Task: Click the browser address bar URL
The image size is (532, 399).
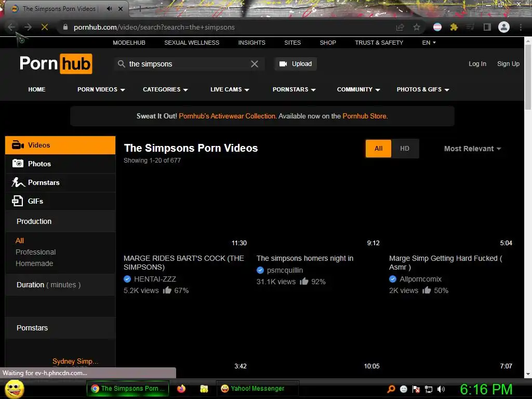Action: coord(154,27)
